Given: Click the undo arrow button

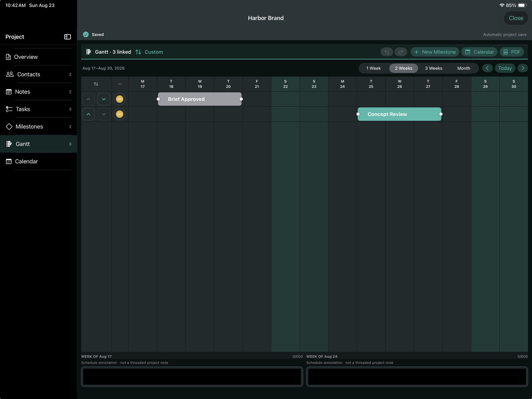Looking at the screenshot, I should 387,52.
